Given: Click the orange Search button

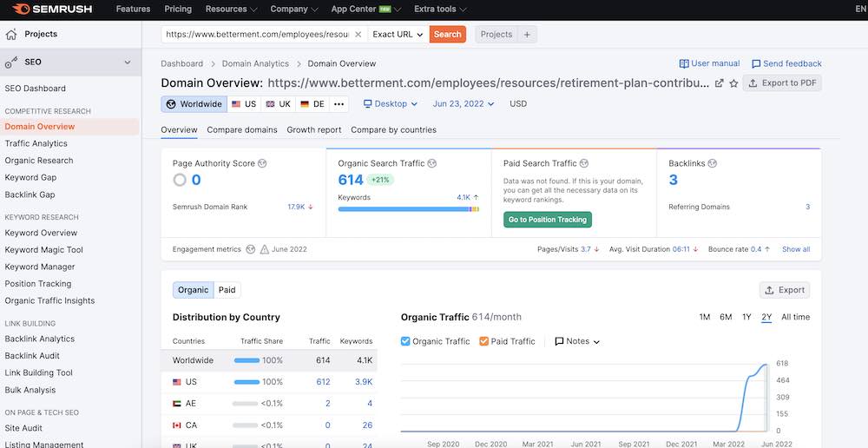Looking at the screenshot, I should pos(447,35).
